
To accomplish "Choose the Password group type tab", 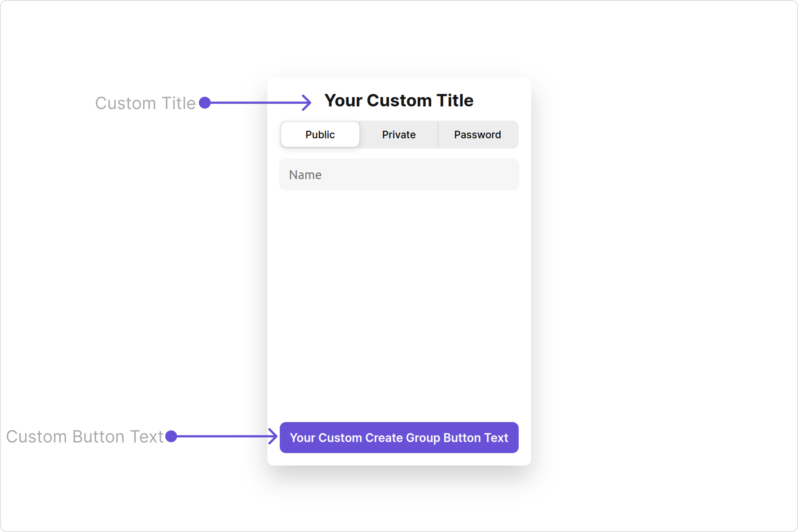I will pos(477,135).
